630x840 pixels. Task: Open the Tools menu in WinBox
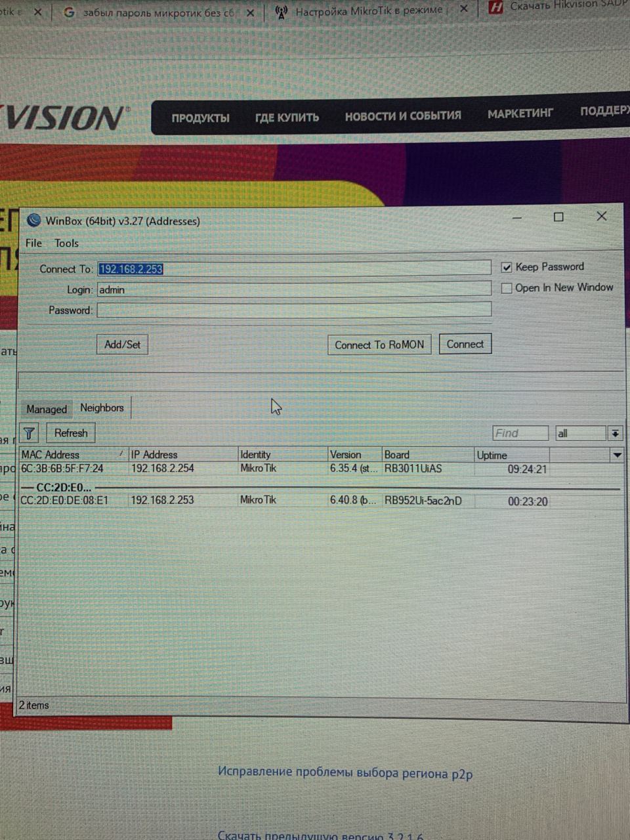tap(66, 243)
